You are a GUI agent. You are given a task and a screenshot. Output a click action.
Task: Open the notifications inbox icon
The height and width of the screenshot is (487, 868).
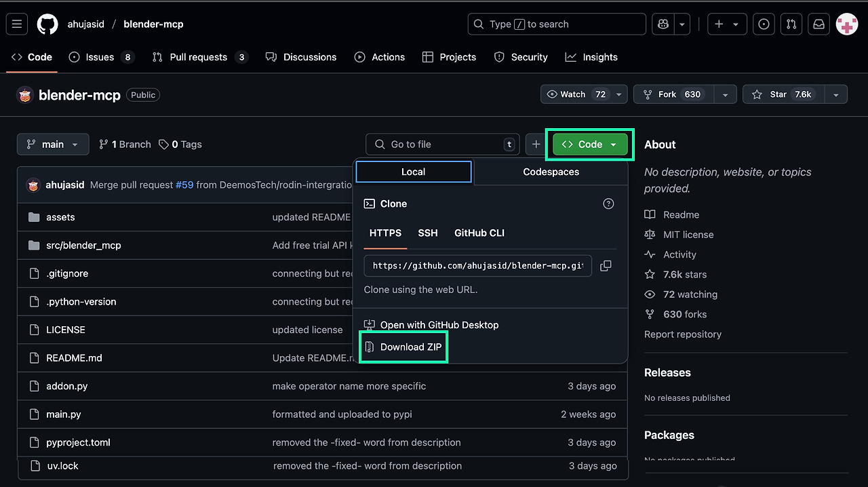pos(819,24)
